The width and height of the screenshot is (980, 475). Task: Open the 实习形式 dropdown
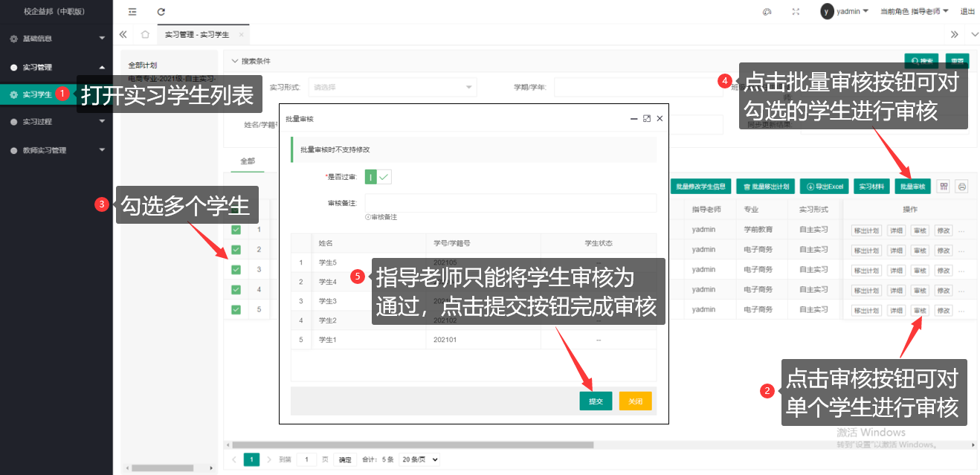(392, 88)
